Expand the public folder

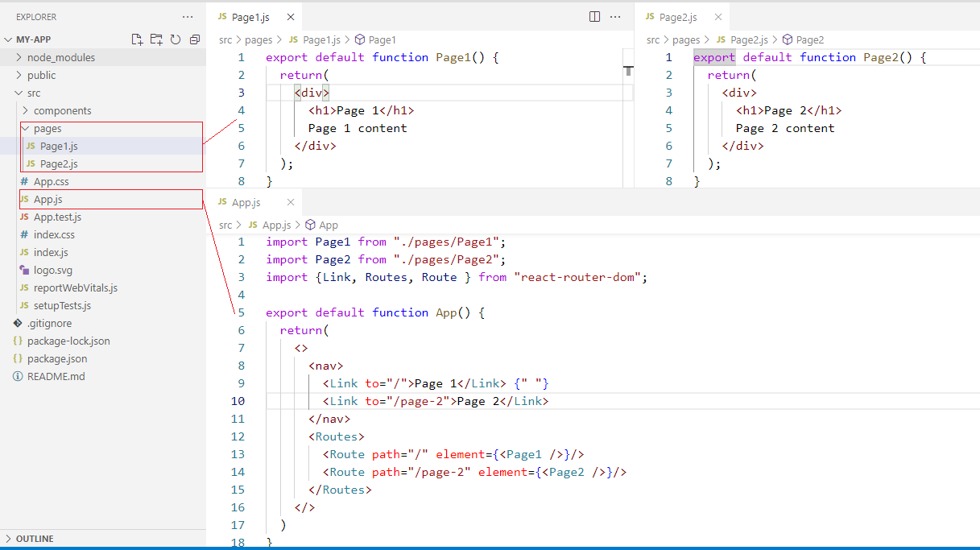(x=41, y=75)
